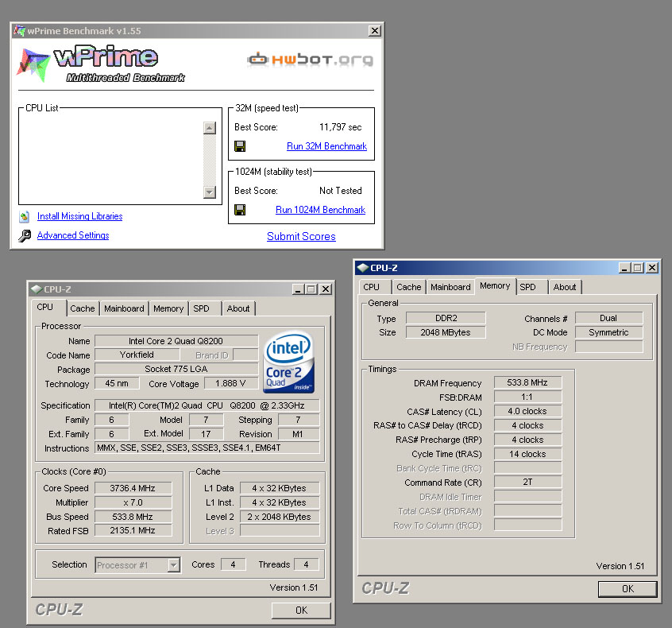This screenshot has width=672, height=628.
Task: Open Install Missing Libraries link
Action: coord(79,216)
